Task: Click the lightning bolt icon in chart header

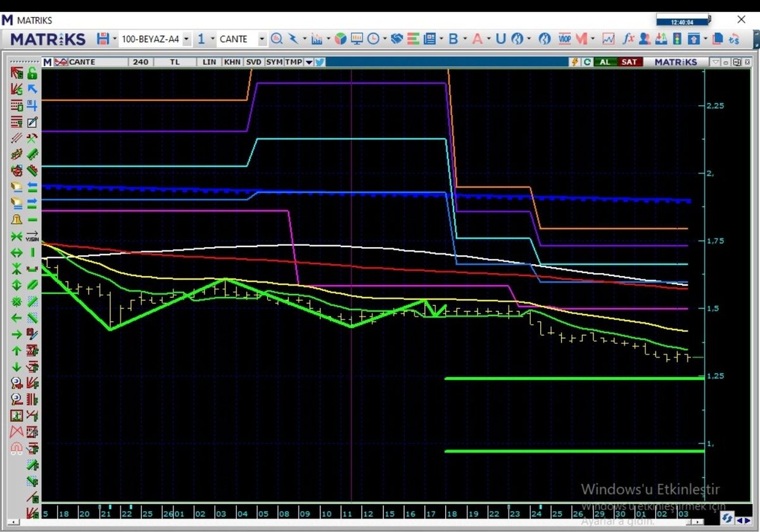Action: click(x=576, y=62)
